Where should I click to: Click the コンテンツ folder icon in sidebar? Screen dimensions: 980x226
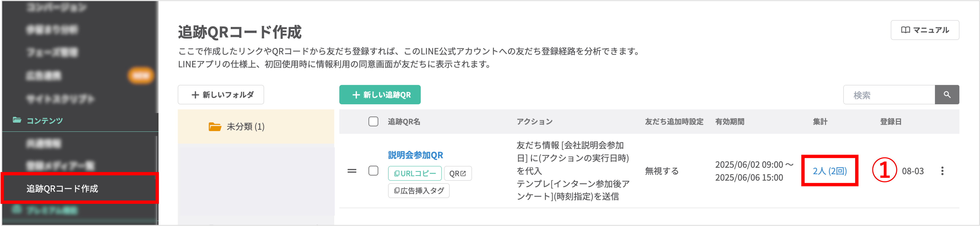[x=17, y=120]
